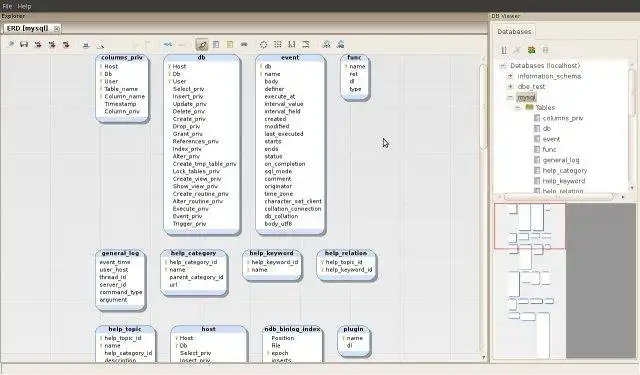
Task: Click the second-to-last ERD toolbar icon
Action: [327, 44]
